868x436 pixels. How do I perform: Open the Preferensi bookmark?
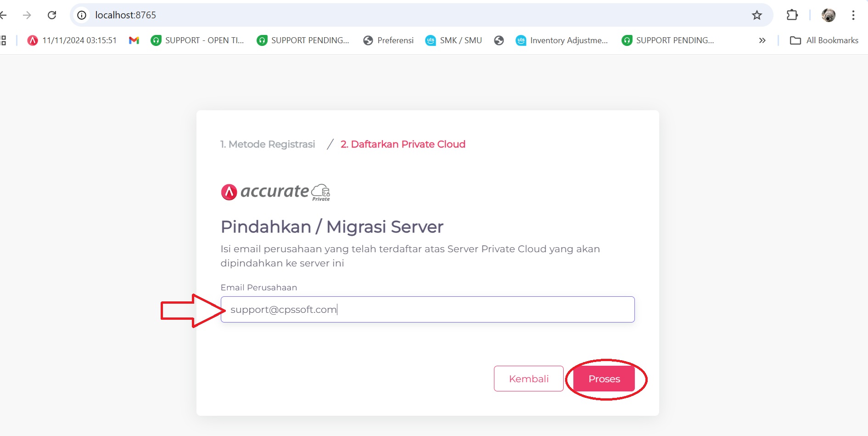(388, 40)
